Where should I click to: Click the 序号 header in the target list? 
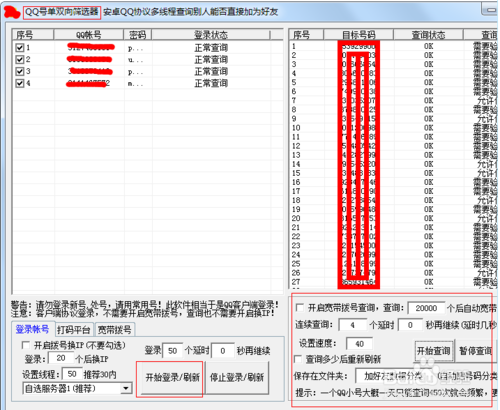tap(306, 35)
